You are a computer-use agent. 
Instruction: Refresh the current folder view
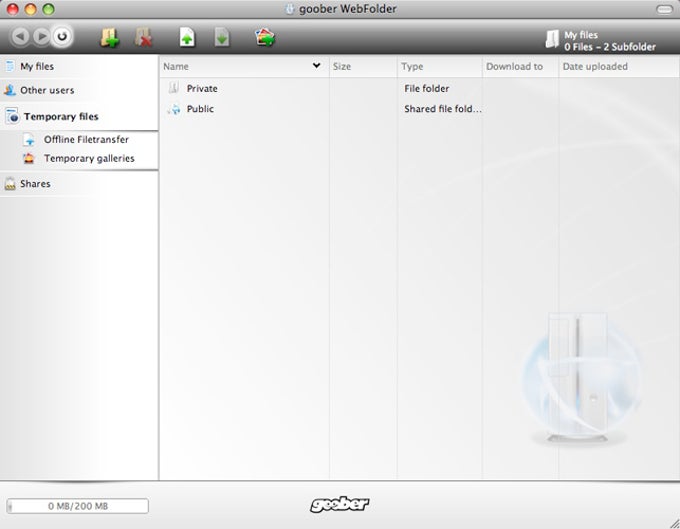(62, 36)
